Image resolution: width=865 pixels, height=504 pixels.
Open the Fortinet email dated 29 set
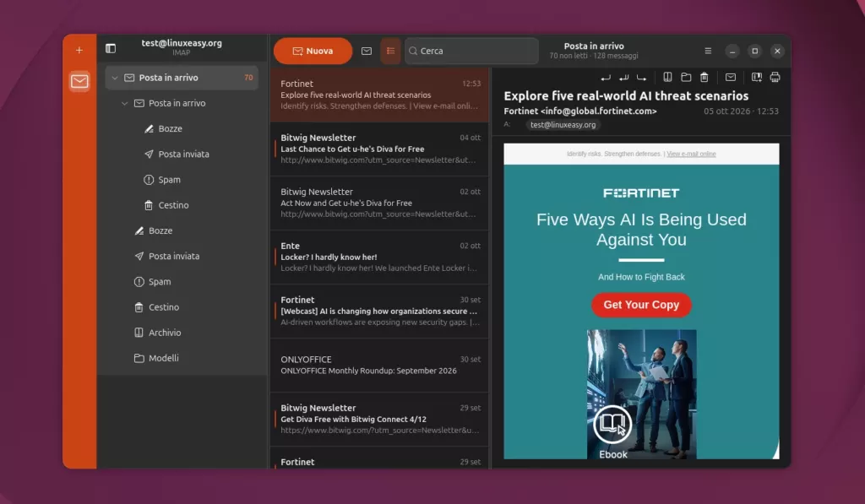point(379,458)
